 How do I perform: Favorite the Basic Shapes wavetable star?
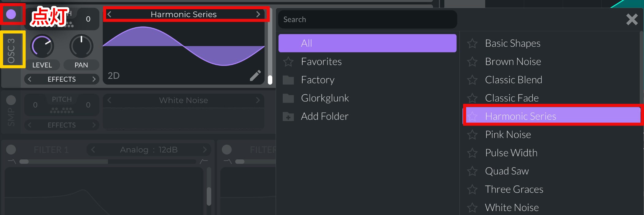[x=472, y=43]
